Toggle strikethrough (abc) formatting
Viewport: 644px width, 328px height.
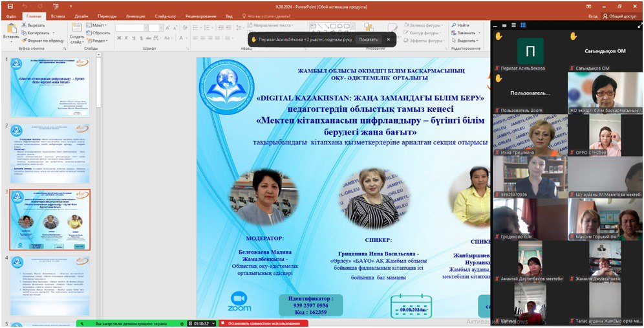coord(147,38)
